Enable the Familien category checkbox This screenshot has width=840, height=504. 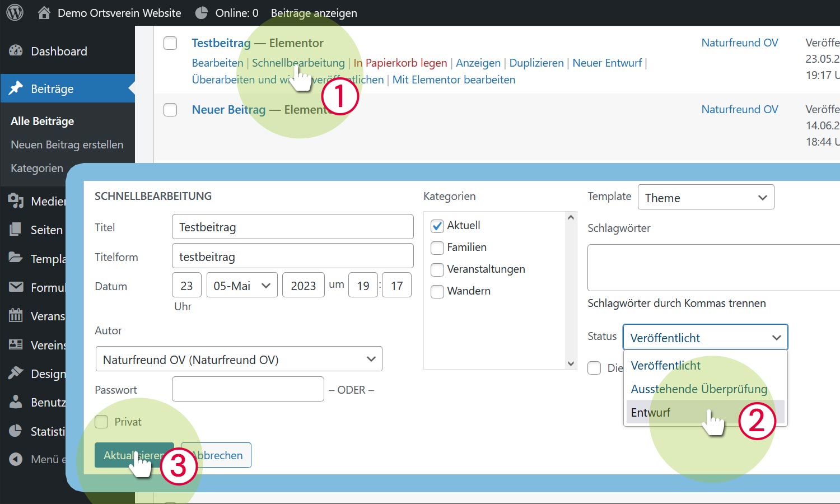(x=437, y=248)
